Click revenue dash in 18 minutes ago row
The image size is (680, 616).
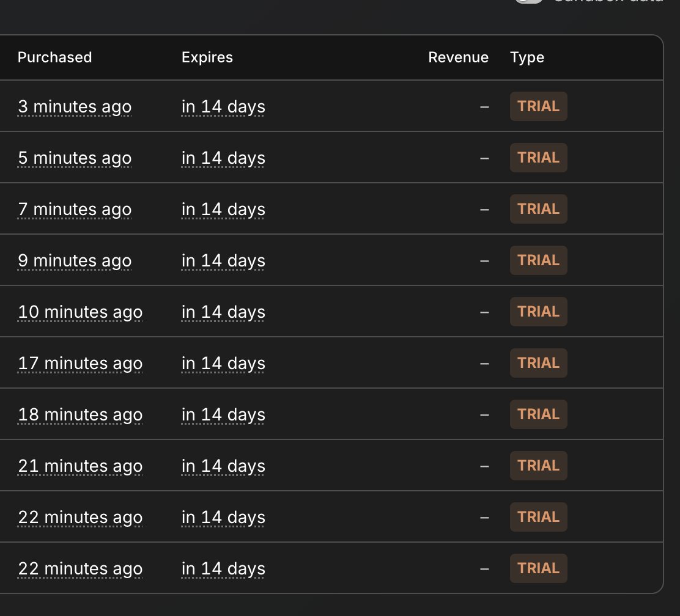click(484, 415)
